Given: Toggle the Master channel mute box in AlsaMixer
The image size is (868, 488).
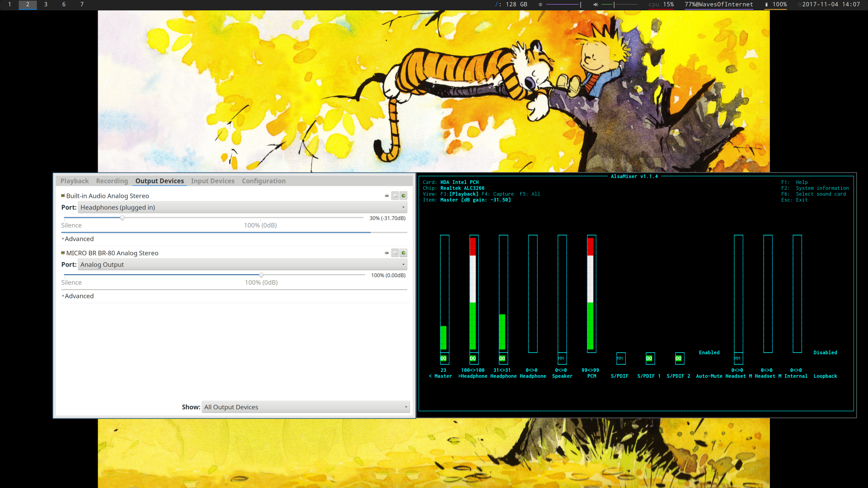Looking at the screenshot, I should [x=444, y=358].
